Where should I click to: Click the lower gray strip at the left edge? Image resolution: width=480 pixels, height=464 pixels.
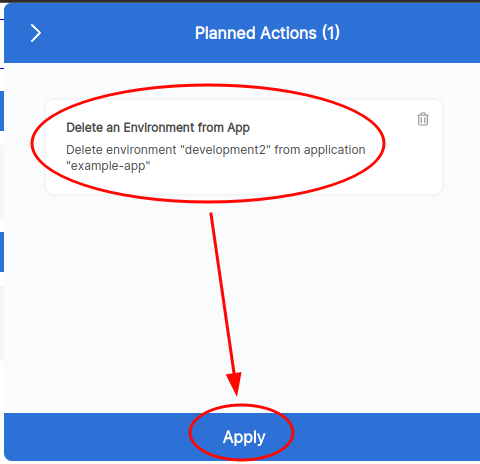coord(2,323)
